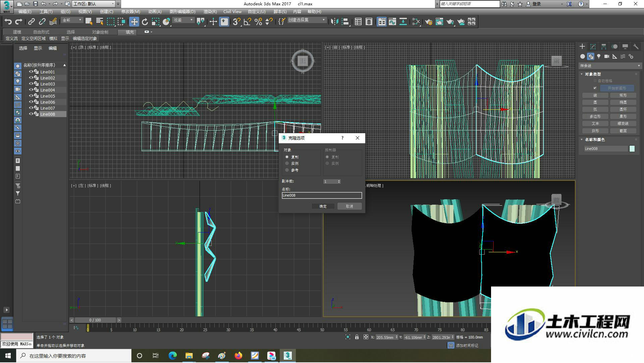The width and height of the screenshot is (644, 363).
Task: Toggle selection lock in status bar
Action: [357, 337]
